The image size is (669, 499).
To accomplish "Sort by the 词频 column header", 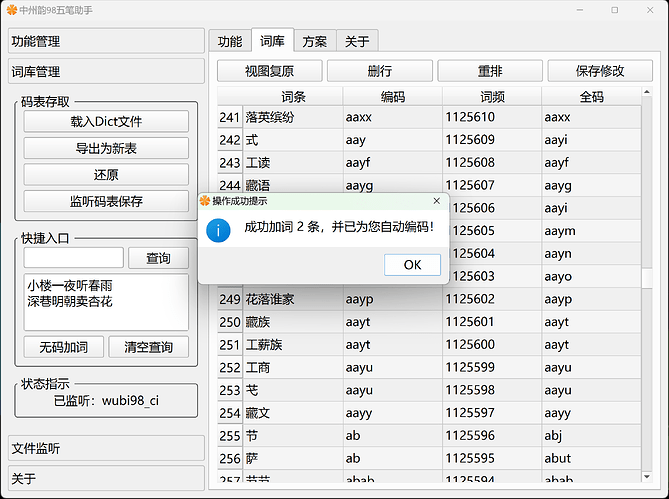I will 492,97.
